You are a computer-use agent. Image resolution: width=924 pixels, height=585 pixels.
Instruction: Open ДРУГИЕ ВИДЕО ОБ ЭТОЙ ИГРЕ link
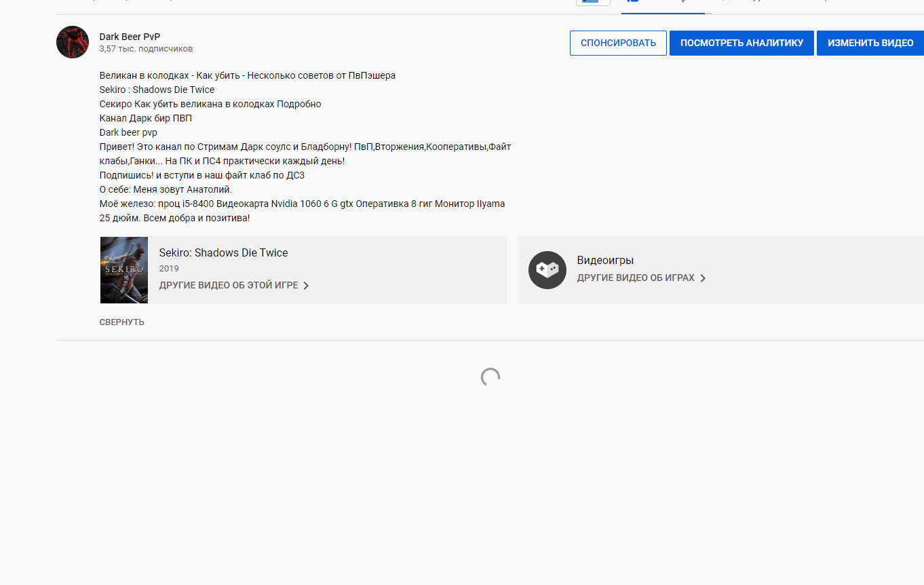click(x=229, y=286)
